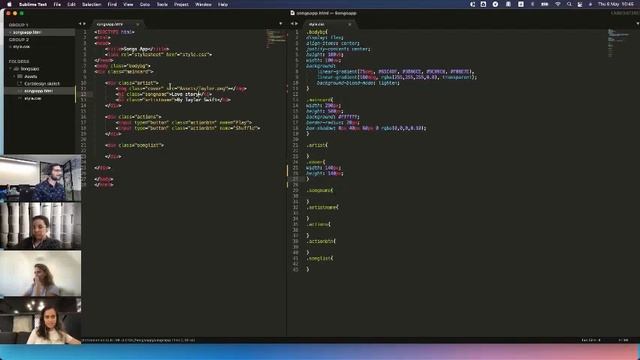Click the .cover selector in style.css

(x=315, y=162)
